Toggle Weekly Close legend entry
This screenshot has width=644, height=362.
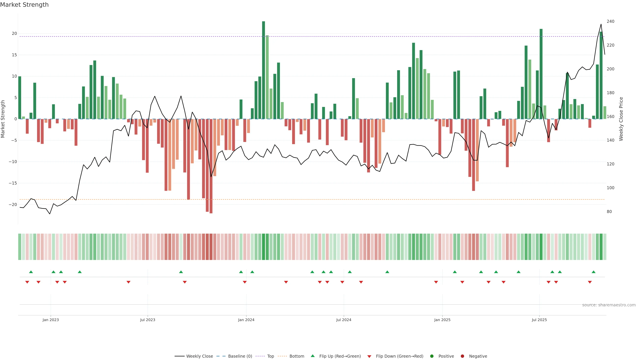point(199,356)
